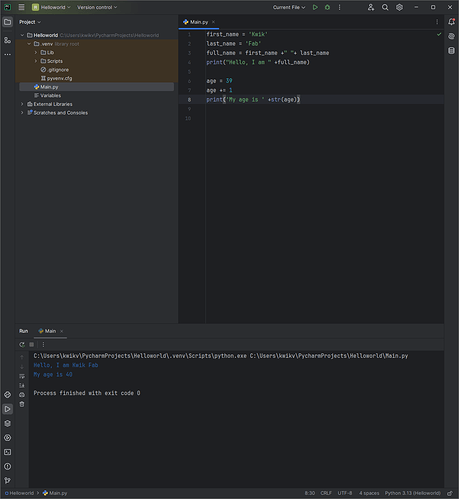Open the AI Assistant sidebar icon
459x499 pixels.
[451, 36]
